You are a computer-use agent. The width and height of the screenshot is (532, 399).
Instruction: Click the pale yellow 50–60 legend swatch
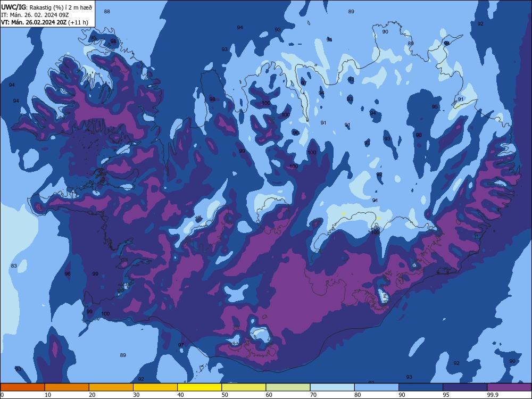[x=244, y=387]
